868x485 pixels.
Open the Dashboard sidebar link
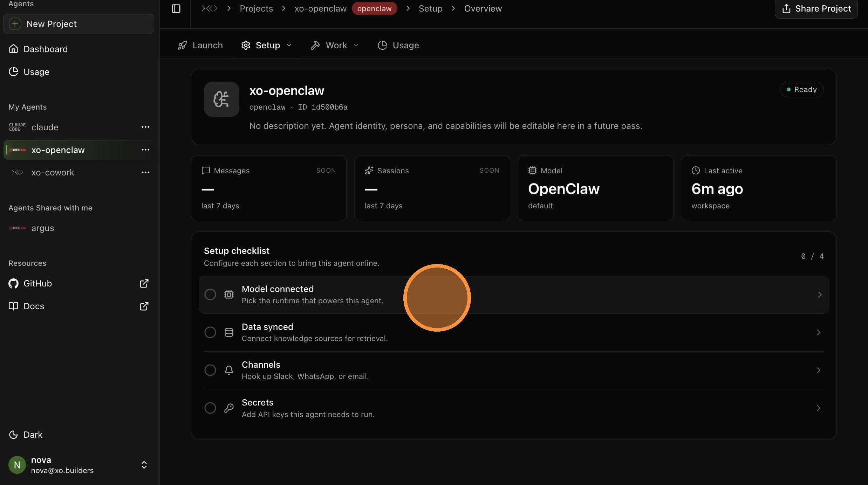pyautogui.click(x=78, y=49)
